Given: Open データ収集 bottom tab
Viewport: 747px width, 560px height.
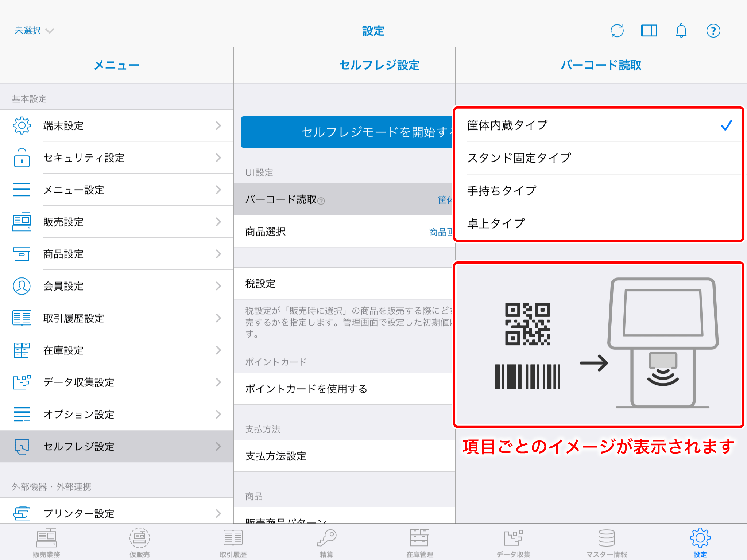Looking at the screenshot, I should pyautogui.click(x=513, y=543).
